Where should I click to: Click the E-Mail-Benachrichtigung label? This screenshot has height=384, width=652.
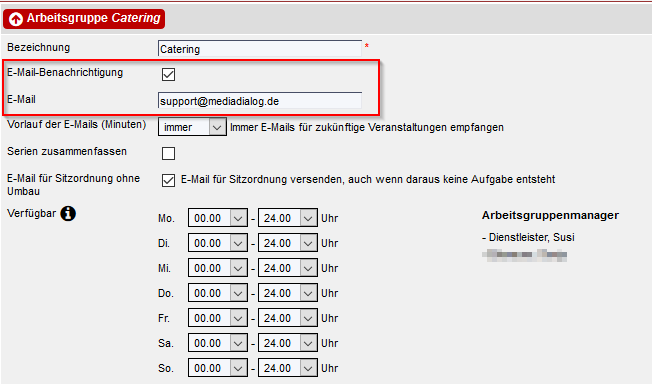pos(65,72)
